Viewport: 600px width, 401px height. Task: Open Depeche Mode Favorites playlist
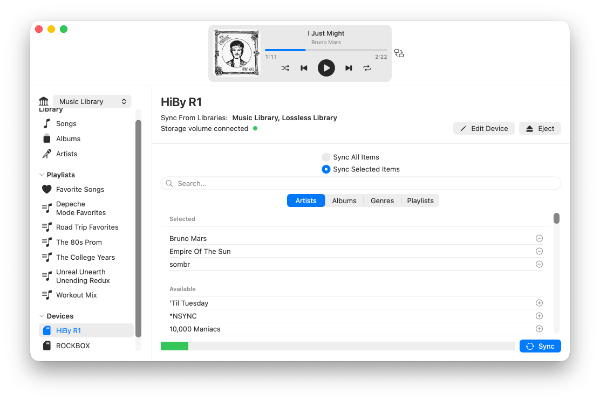[x=81, y=208]
